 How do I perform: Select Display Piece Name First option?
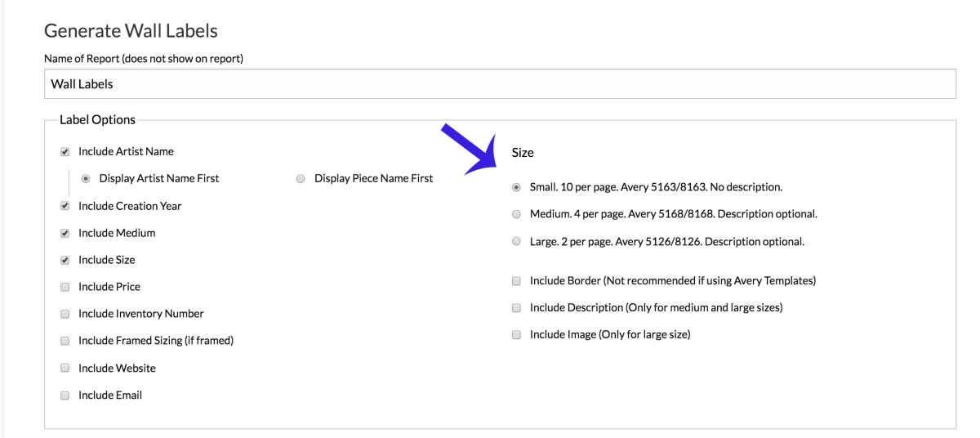click(301, 179)
